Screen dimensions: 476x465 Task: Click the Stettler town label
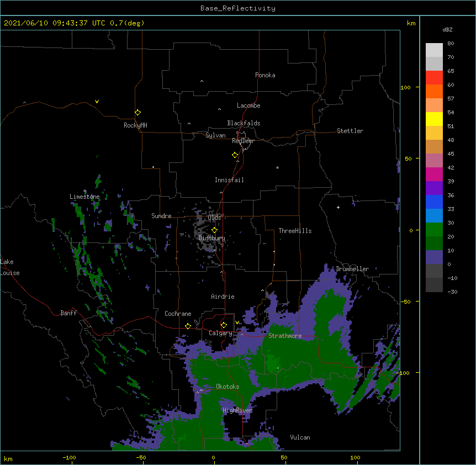[x=350, y=131]
